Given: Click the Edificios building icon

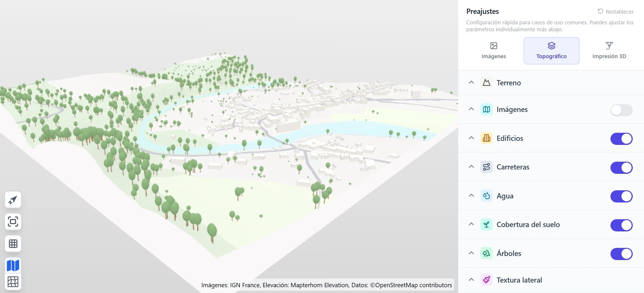Looking at the screenshot, I should click(487, 138).
